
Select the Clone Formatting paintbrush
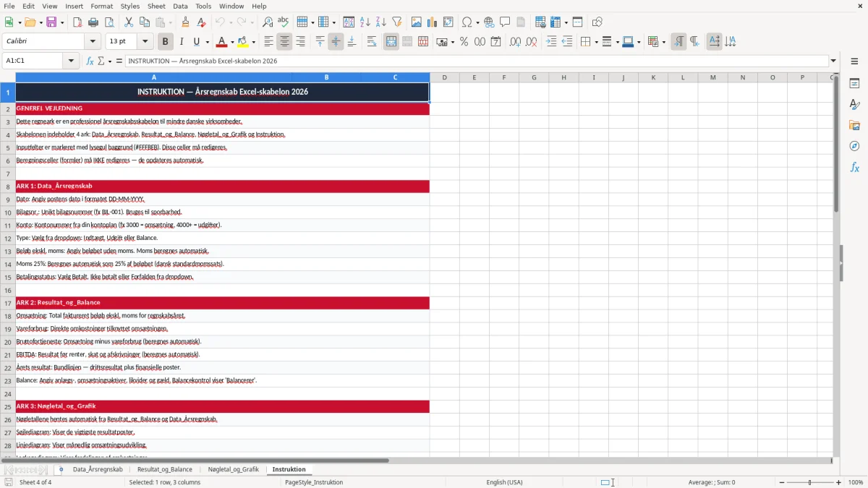pos(185,22)
